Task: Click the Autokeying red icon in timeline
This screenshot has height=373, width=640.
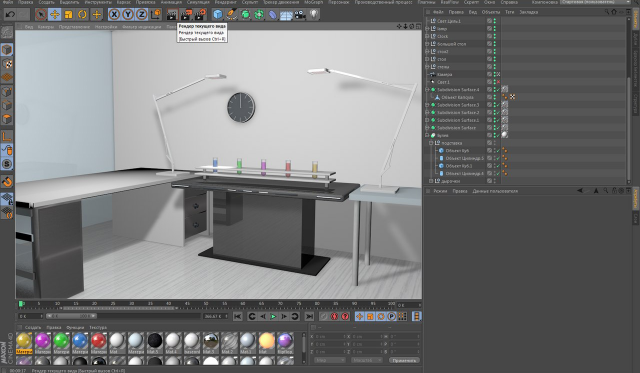Action: tap(335, 316)
